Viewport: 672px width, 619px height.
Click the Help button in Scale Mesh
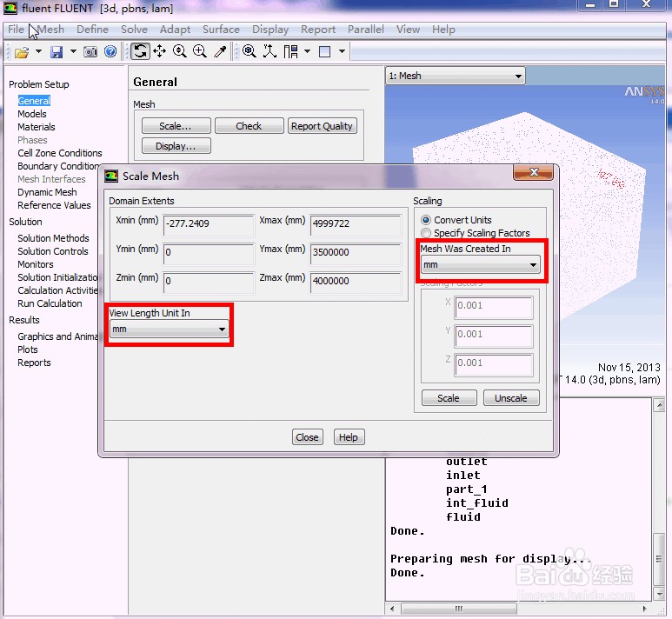(x=349, y=437)
